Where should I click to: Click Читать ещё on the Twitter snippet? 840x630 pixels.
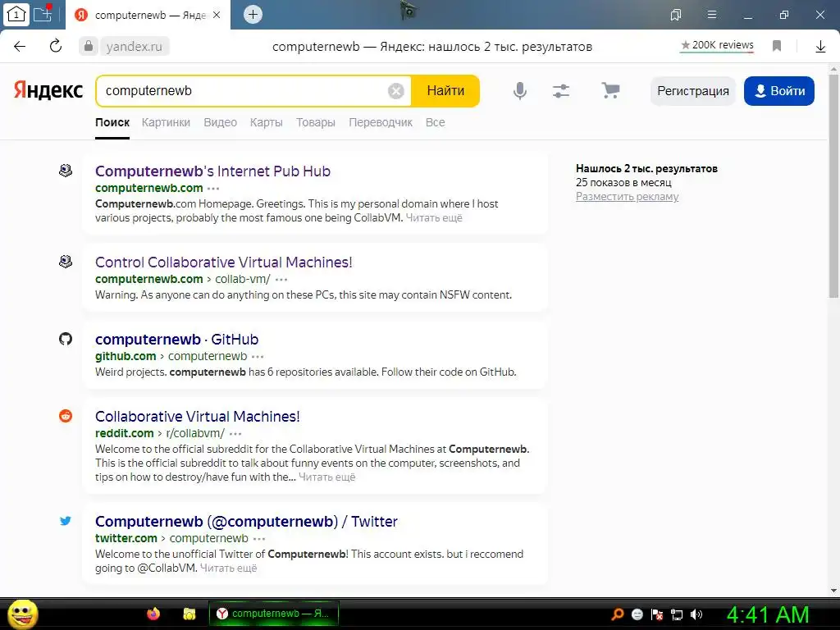(228, 568)
